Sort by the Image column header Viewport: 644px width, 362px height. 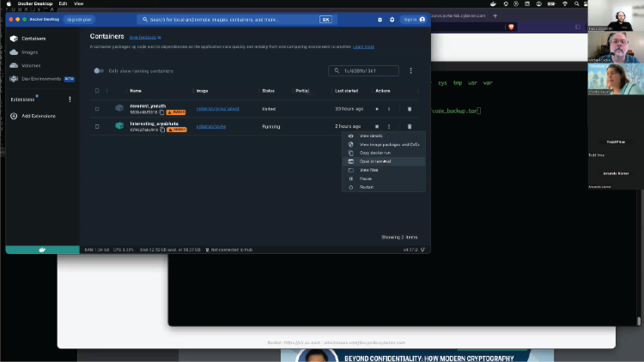point(202,91)
